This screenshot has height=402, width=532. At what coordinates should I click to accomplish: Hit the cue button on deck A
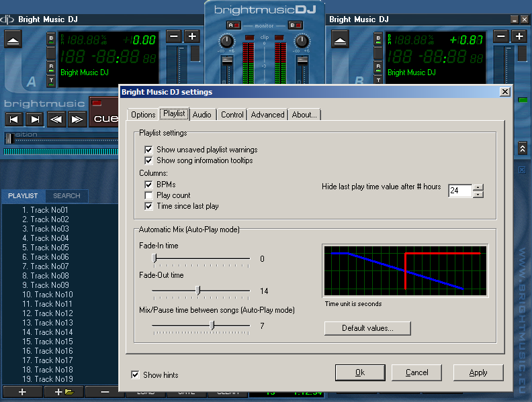[x=104, y=113]
